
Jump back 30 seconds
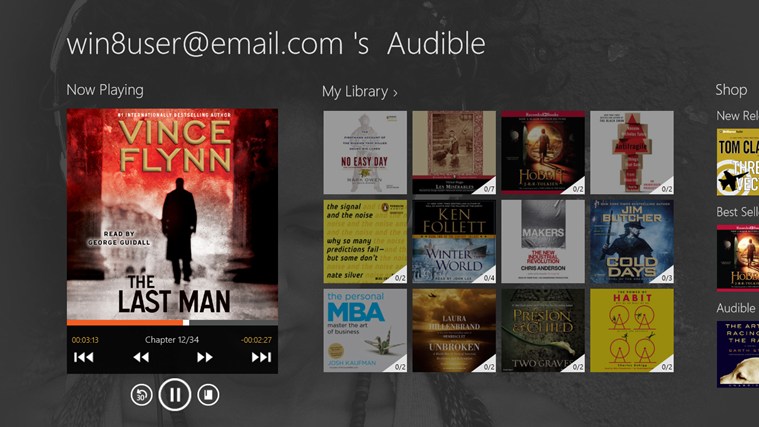tap(141, 394)
